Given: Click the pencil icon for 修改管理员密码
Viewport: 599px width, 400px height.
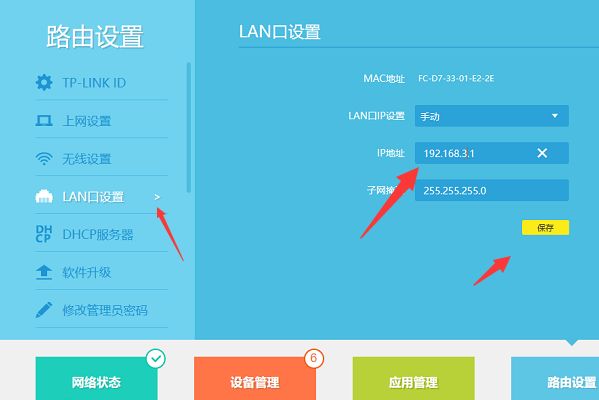Looking at the screenshot, I should click(x=44, y=310).
